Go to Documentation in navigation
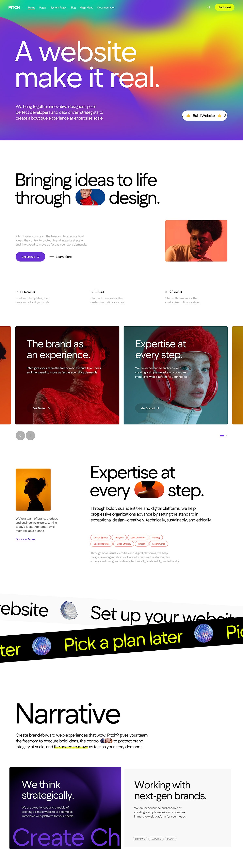The image size is (243, 868). click(x=106, y=7)
